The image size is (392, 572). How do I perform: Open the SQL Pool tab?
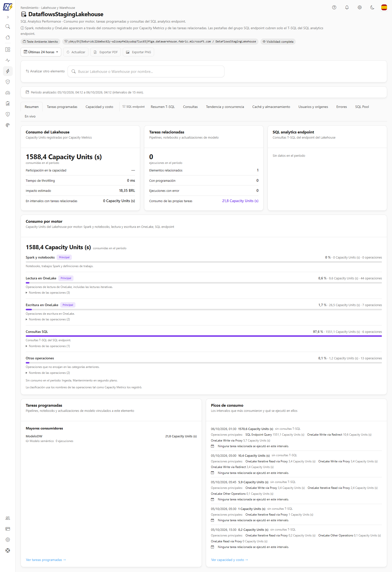pos(362,106)
